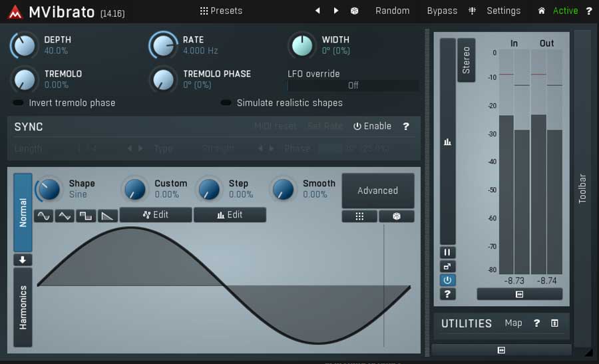This screenshot has height=364, width=599.
Task: Click the Utilities panel icon right of help
Action: [x=554, y=323]
